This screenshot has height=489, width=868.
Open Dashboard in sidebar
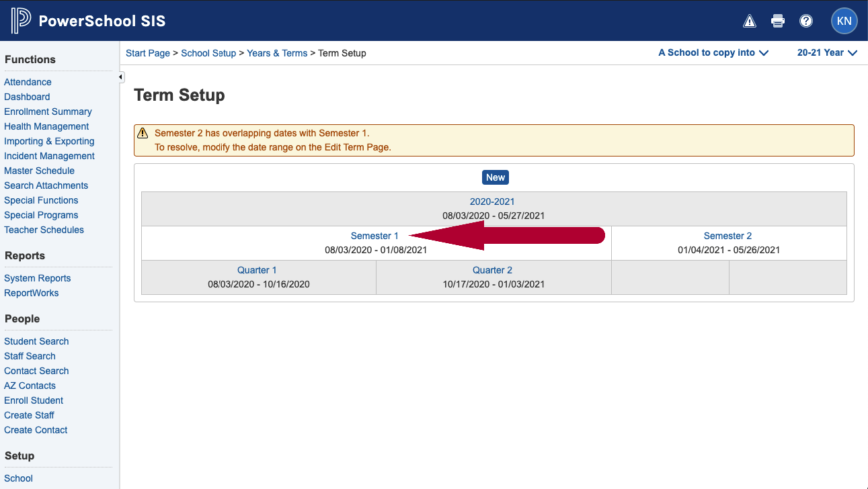tap(27, 97)
